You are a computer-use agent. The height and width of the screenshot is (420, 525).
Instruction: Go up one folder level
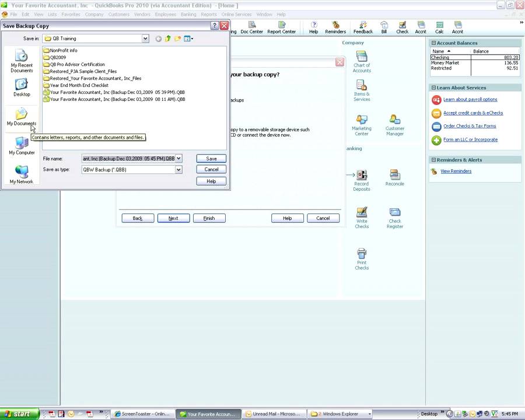(168, 38)
